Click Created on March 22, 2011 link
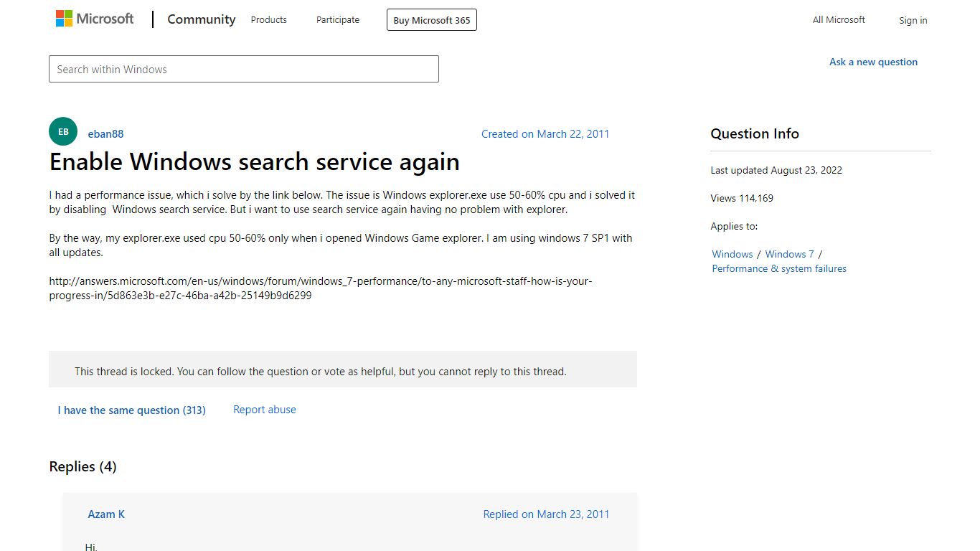Image resolution: width=980 pixels, height=551 pixels. pyautogui.click(x=545, y=134)
